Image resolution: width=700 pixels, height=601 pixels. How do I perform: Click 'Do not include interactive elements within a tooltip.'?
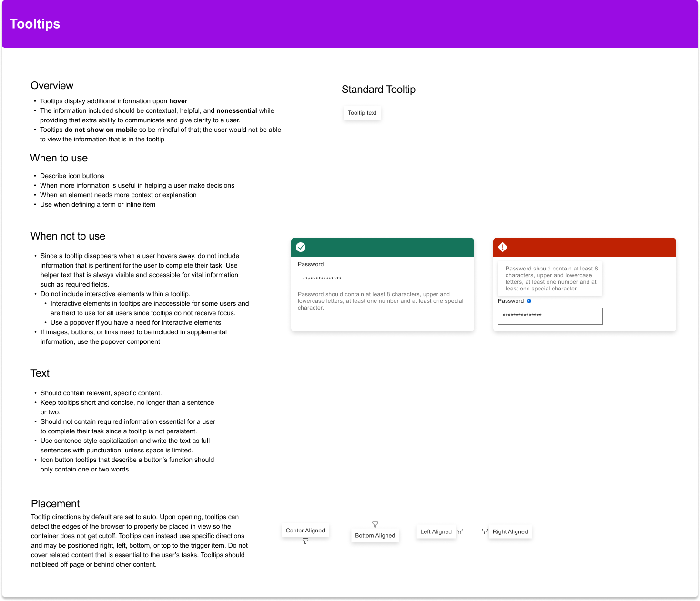pyautogui.click(x=115, y=294)
